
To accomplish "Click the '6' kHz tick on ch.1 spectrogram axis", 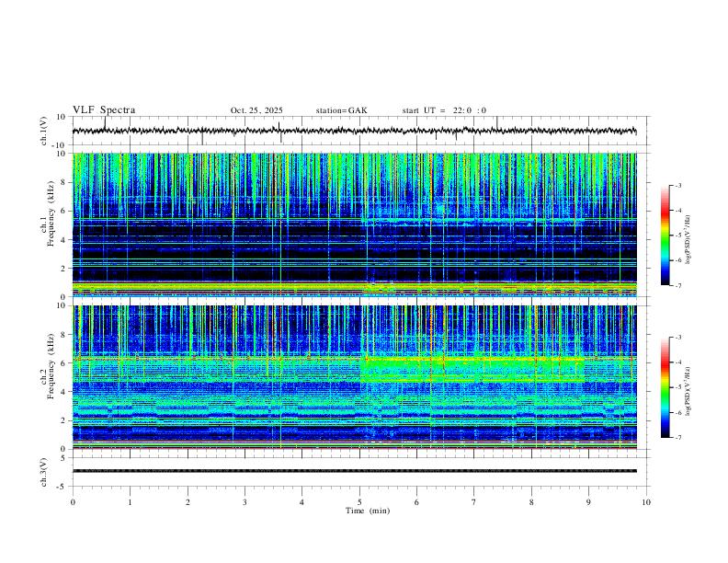I will point(65,211).
